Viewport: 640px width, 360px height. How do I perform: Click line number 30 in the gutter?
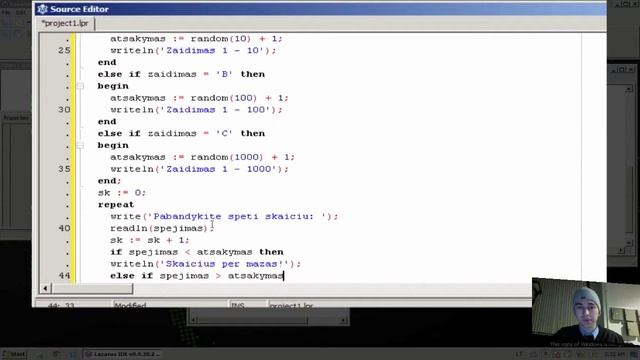click(x=64, y=109)
